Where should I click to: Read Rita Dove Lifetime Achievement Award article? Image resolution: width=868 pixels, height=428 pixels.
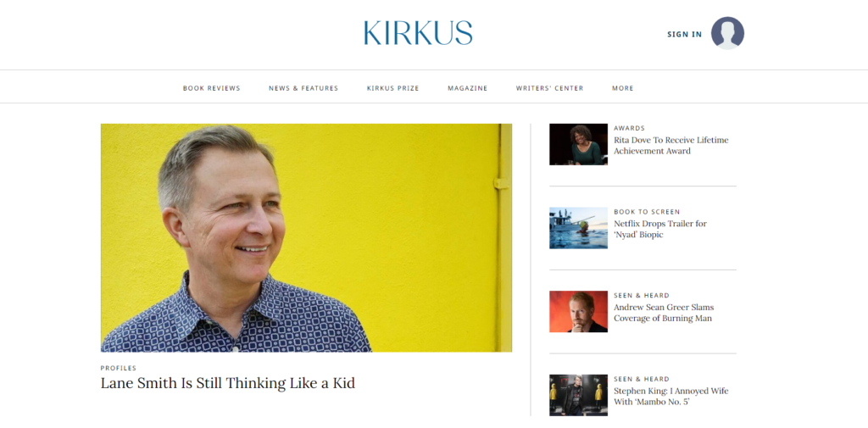coord(671,146)
